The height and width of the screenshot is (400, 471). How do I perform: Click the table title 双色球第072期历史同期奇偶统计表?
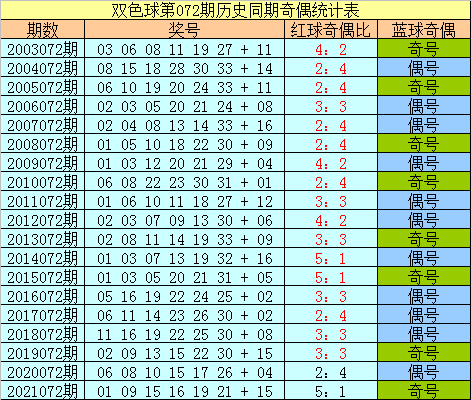coord(235,10)
